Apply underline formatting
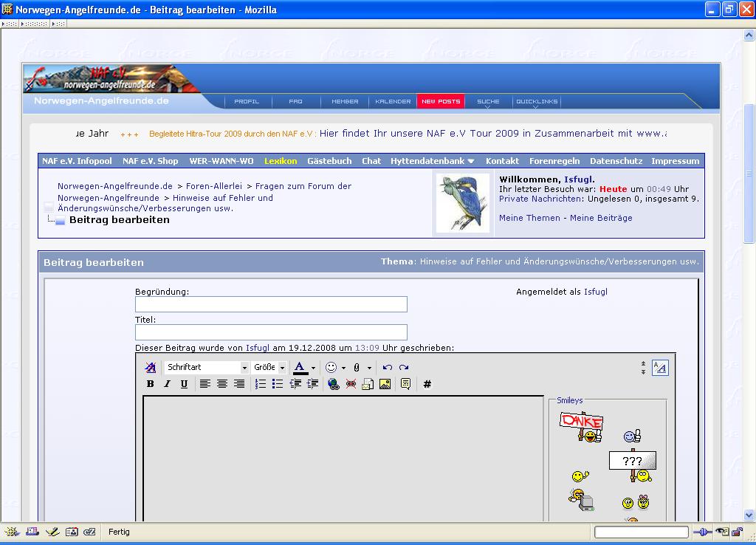 point(184,384)
